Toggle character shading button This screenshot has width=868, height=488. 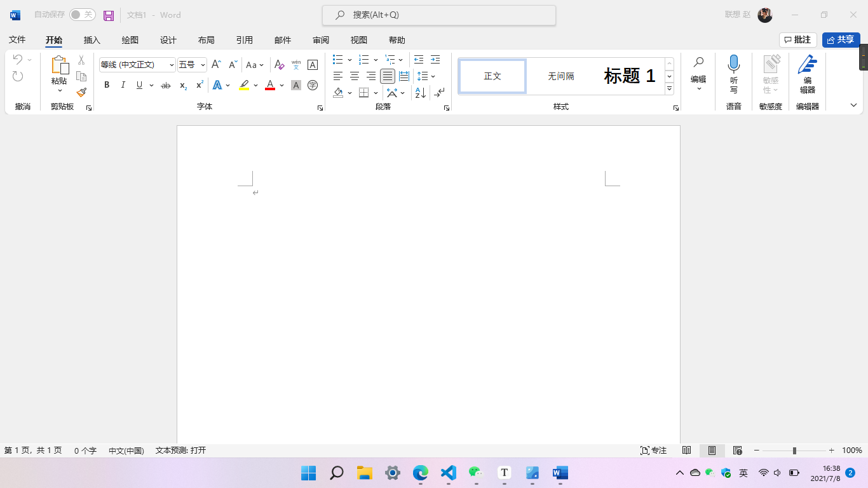(x=295, y=85)
